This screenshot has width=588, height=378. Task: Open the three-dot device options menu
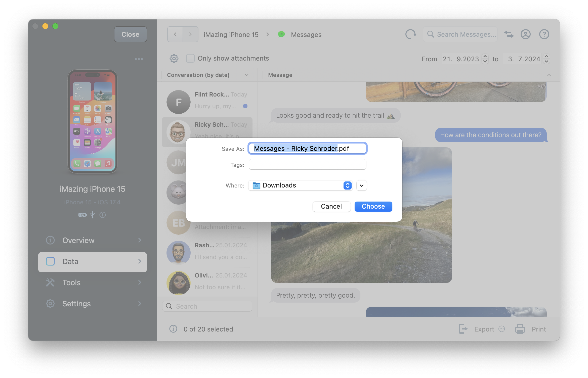139,59
